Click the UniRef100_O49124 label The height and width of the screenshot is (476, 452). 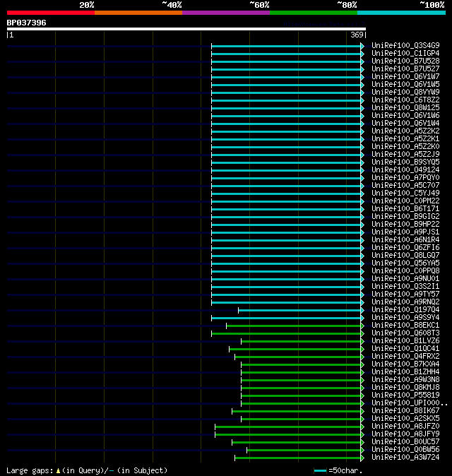pos(405,169)
